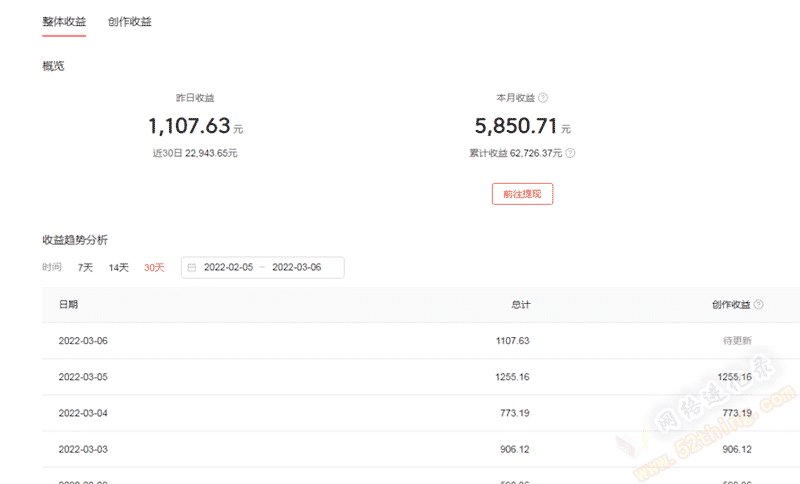The width and height of the screenshot is (800, 484).
Task: Open the help icon beside the 创作收益 column header
Action: point(759,304)
